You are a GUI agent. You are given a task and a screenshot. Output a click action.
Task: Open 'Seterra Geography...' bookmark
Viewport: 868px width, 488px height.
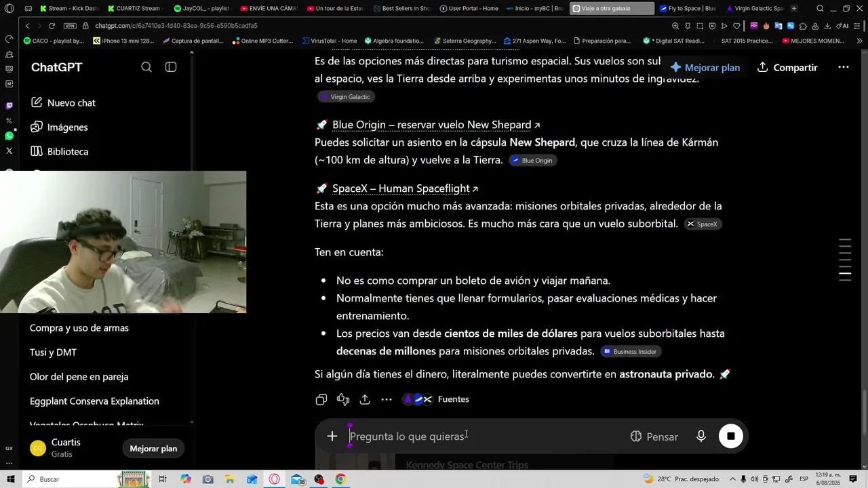tap(465, 41)
